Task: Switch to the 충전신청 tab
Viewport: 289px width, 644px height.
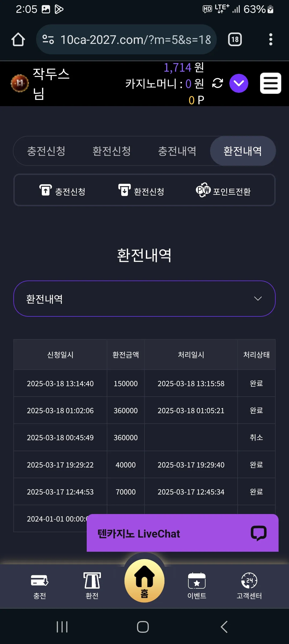Action: pos(46,151)
